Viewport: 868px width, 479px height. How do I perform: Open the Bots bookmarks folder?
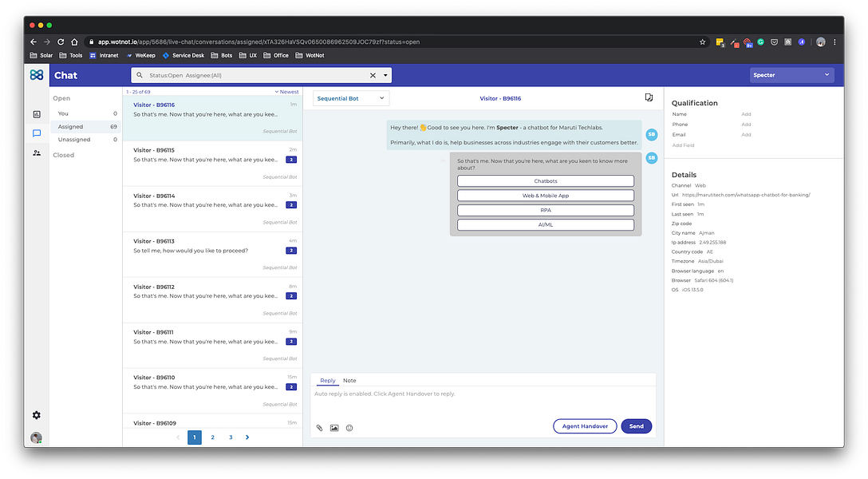[222, 55]
